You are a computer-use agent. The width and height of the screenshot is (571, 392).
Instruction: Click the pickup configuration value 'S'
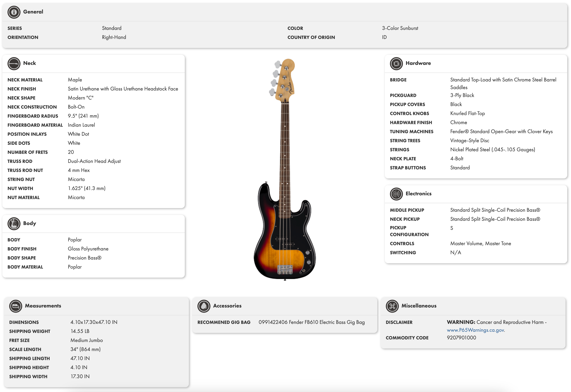tap(452, 228)
